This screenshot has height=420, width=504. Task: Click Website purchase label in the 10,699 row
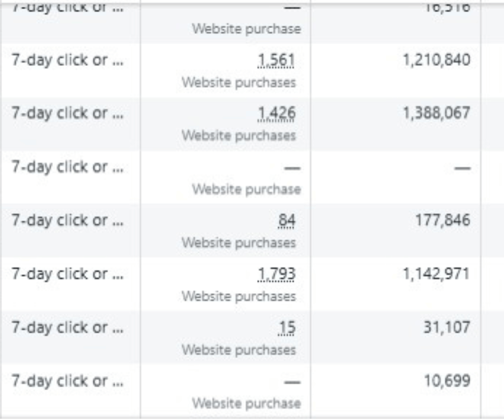coord(247,403)
